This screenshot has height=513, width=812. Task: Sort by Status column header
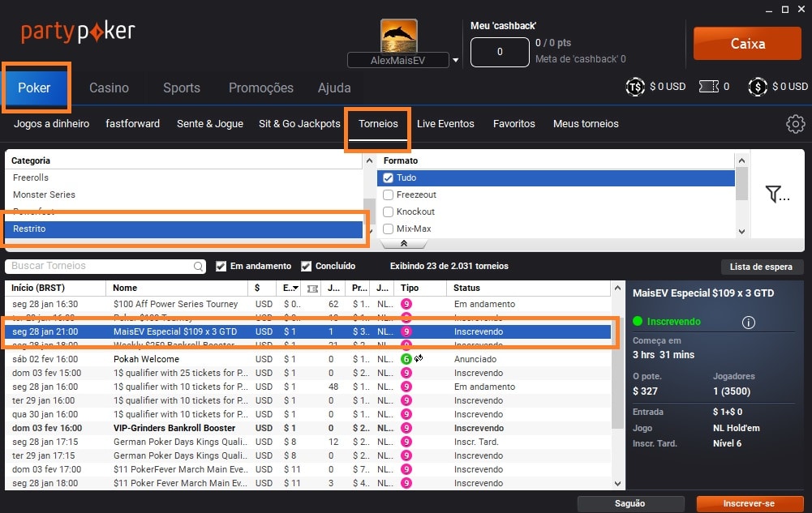point(528,288)
